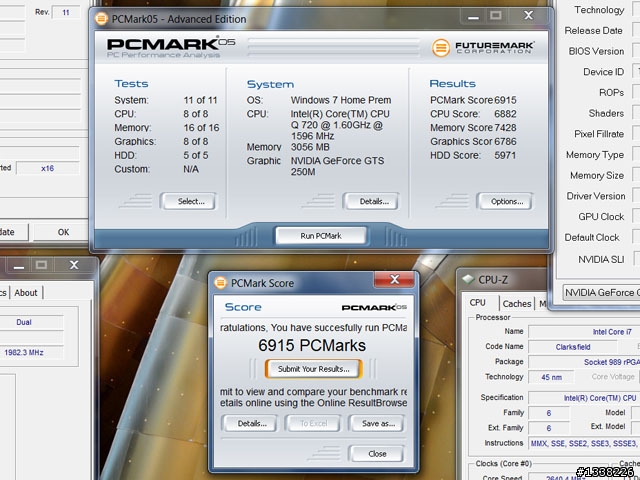Minimize the PCMark05 Advanced Edition window

473,16
